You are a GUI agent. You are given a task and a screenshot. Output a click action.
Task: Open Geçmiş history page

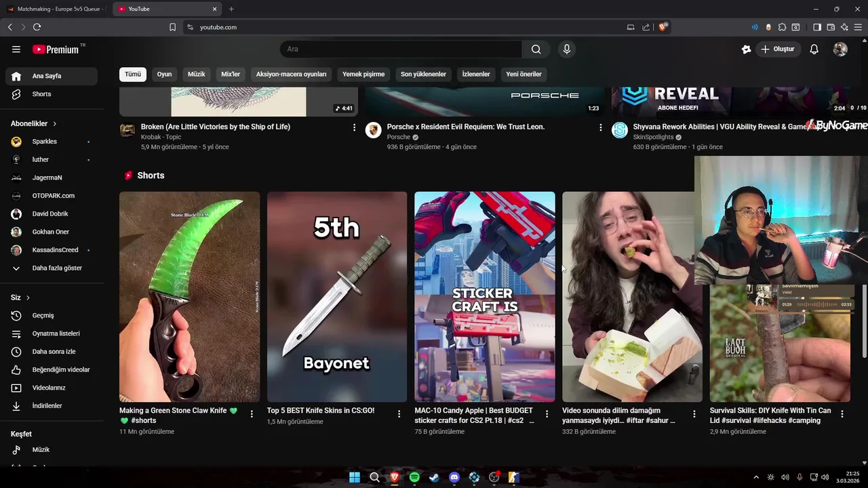click(x=52, y=316)
